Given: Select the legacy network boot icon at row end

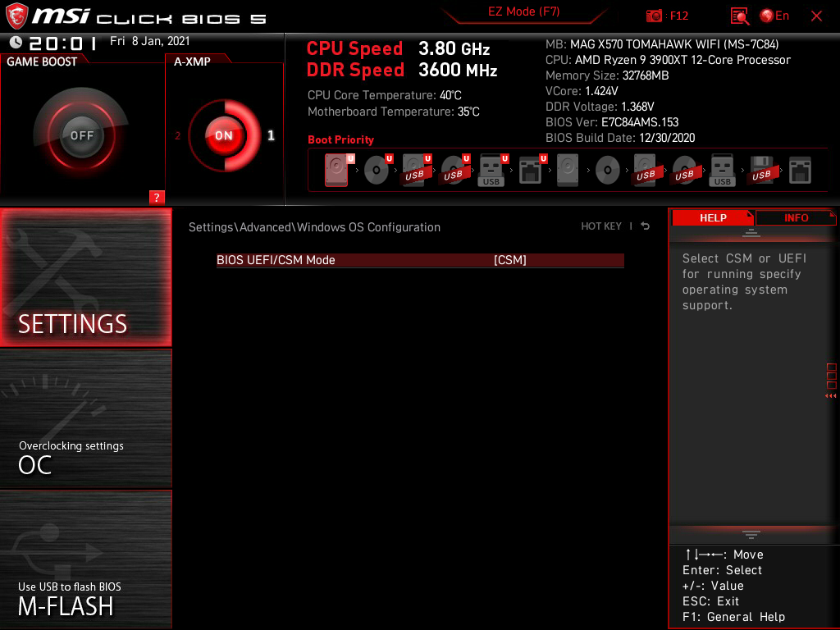Looking at the screenshot, I should 800,171.
